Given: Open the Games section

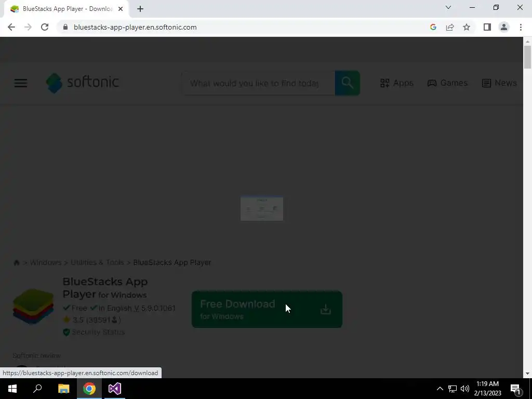Looking at the screenshot, I should [447, 83].
